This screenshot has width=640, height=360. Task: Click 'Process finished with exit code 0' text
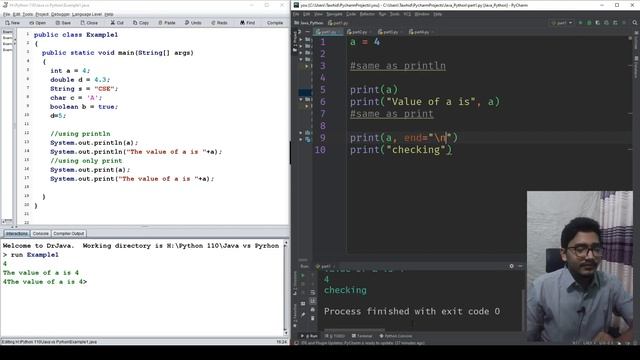click(x=412, y=311)
